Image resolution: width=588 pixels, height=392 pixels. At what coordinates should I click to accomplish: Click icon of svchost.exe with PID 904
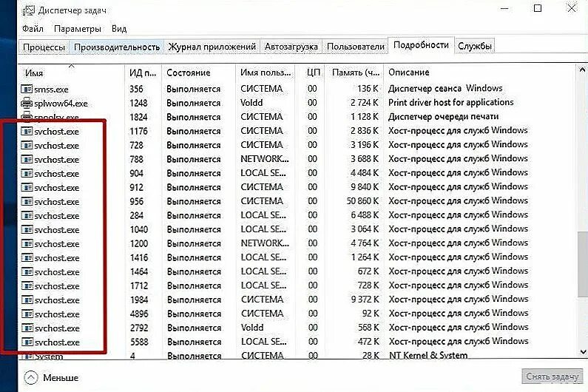pos(27,173)
